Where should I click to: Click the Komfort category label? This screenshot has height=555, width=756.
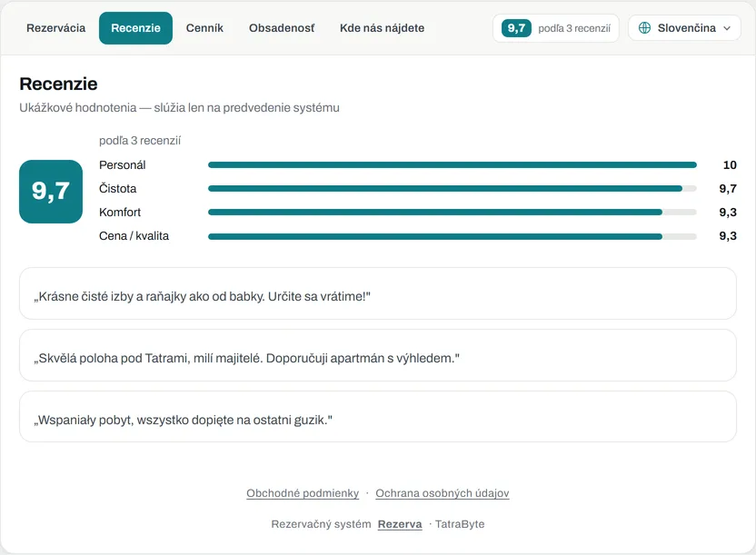[x=120, y=212]
